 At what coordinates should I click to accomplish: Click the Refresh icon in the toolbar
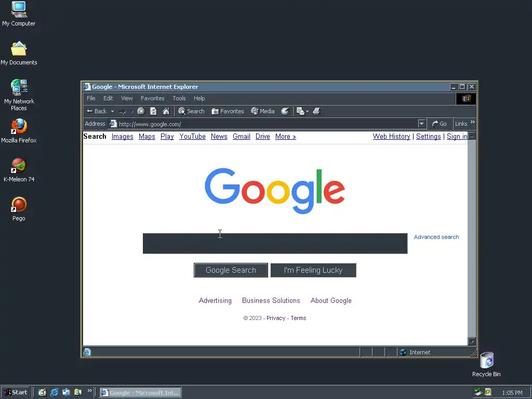[153, 111]
